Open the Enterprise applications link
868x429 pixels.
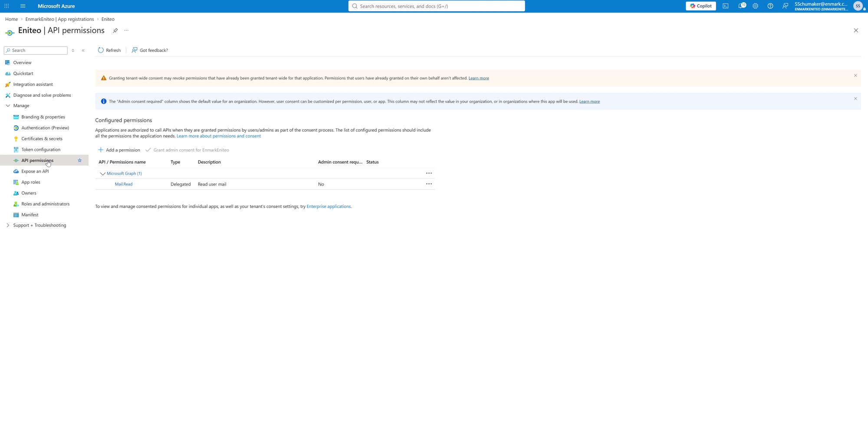click(329, 206)
